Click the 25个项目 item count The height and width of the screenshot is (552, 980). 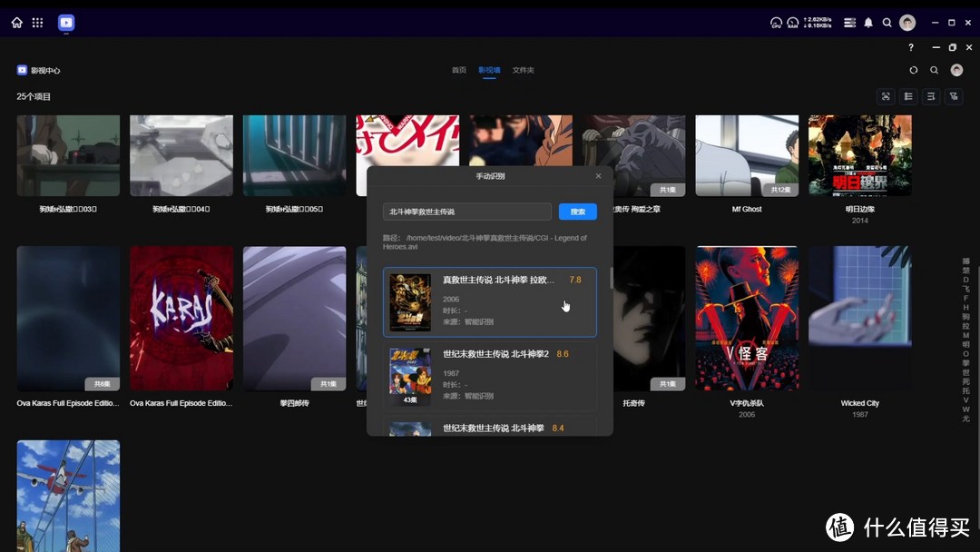[34, 96]
